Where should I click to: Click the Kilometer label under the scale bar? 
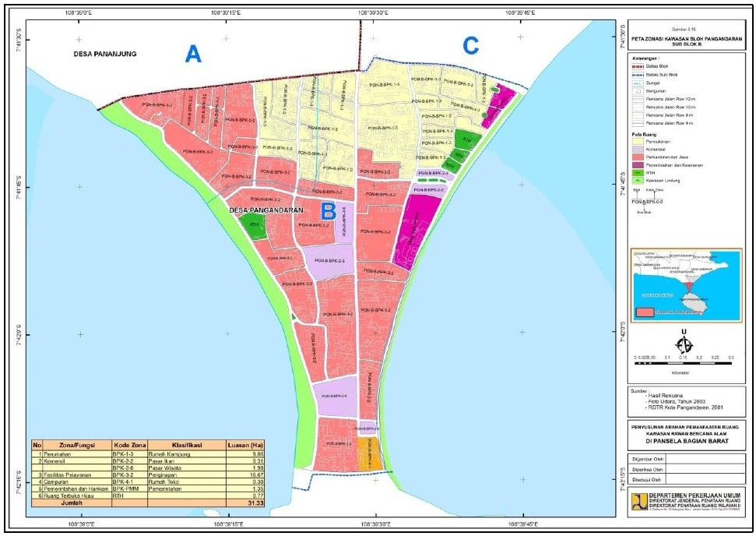click(x=680, y=372)
